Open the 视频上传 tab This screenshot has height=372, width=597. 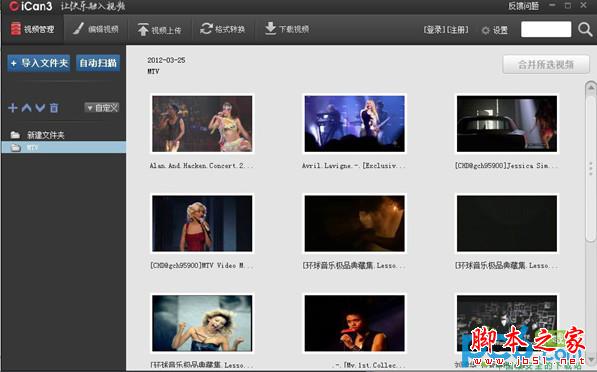tap(159, 29)
